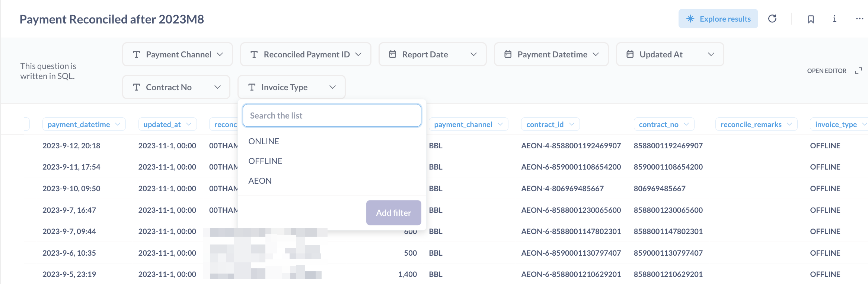Viewport: 868px width, 284px height.
Task: Pick the AEON option in the list
Action: point(260,181)
